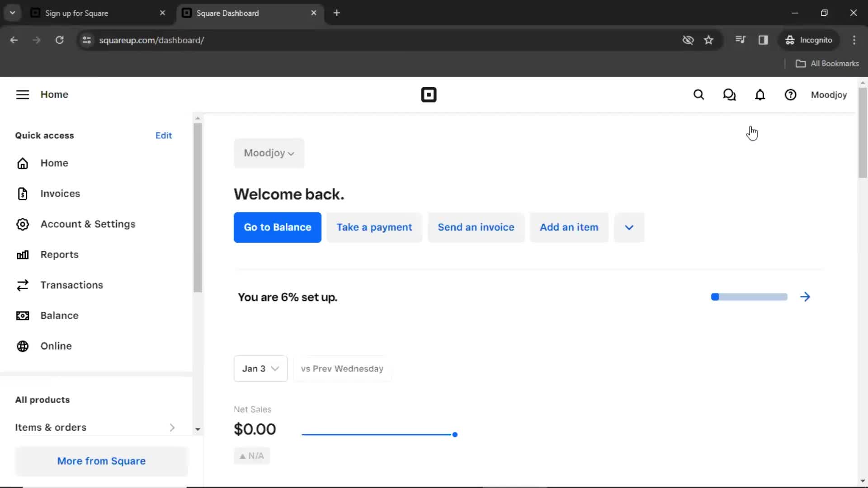Expand the Jan 3 date dropdown
The image size is (868, 488).
pyautogui.click(x=260, y=368)
